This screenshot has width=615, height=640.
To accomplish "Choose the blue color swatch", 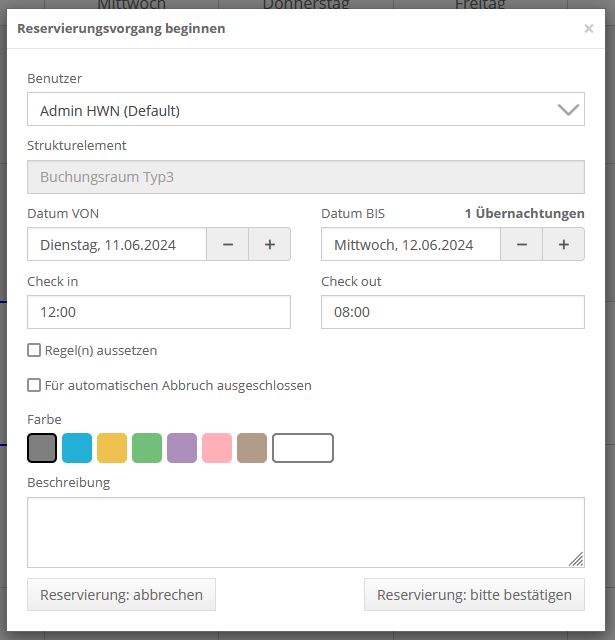I will (77, 448).
